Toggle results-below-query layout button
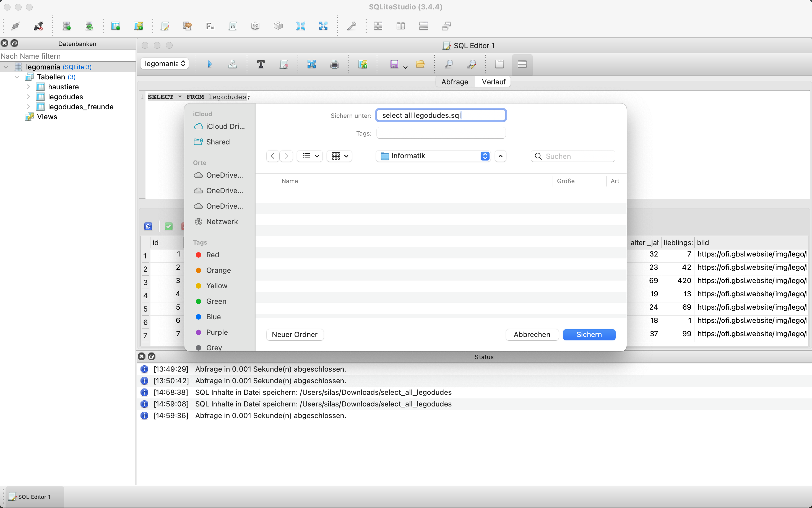The height and width of the screenshot is (508, 812). point(522,64)
